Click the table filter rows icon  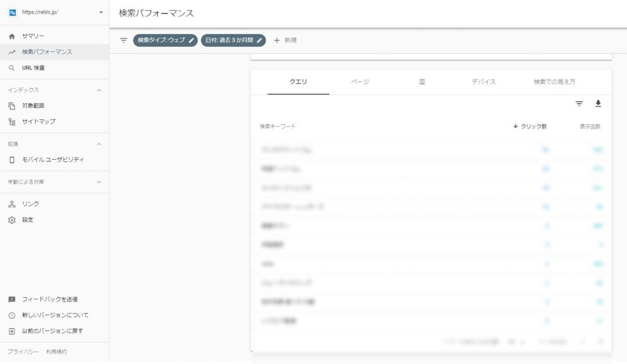579,104
